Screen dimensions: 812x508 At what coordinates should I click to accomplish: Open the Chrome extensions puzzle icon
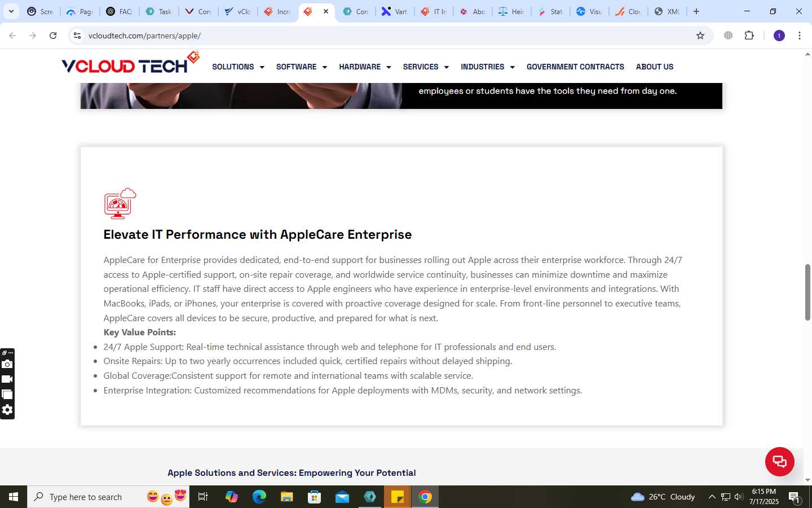(x=749, y=36)
